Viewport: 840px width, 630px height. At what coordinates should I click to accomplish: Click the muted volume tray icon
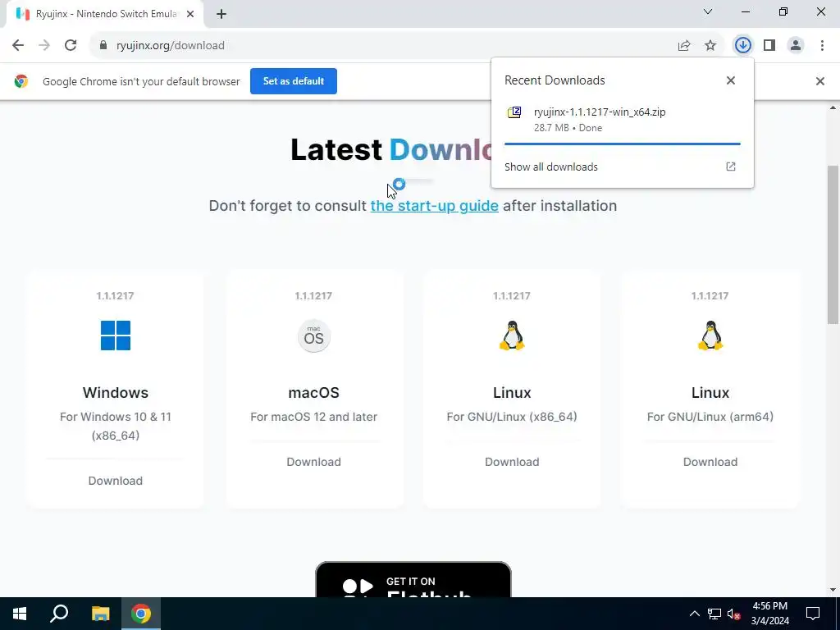734,614
